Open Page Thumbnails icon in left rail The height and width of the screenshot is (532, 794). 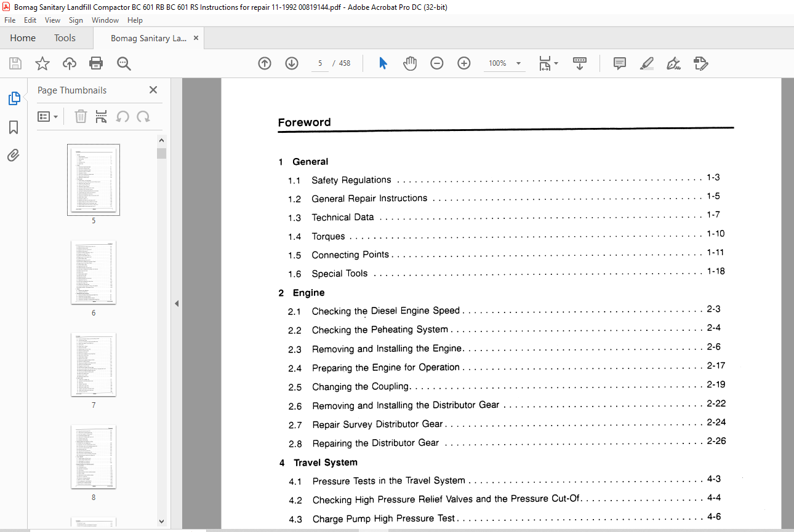(x=14, y=98)
